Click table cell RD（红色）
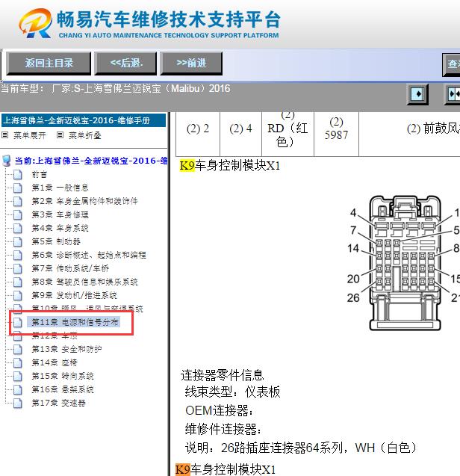Image resolution: width=460 pixels, height=476 pixels. pos(287,134)
